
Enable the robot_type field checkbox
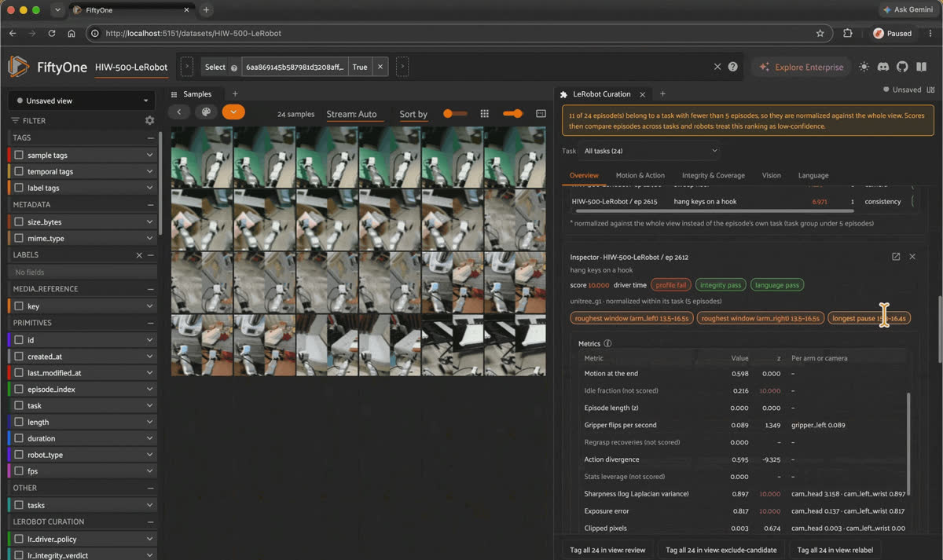pos(20,455)
